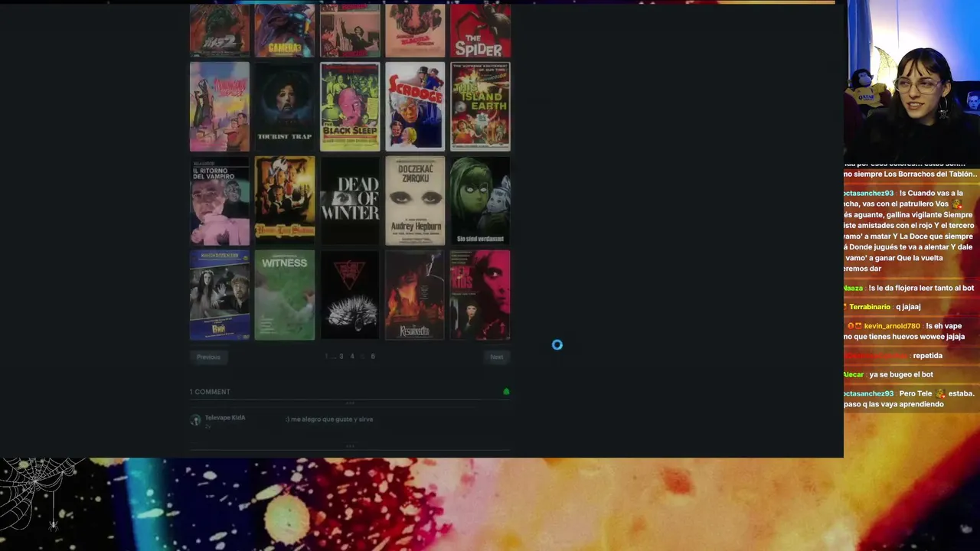
Task: Click the Dead of Winter poster
Action: pos(350,201)
